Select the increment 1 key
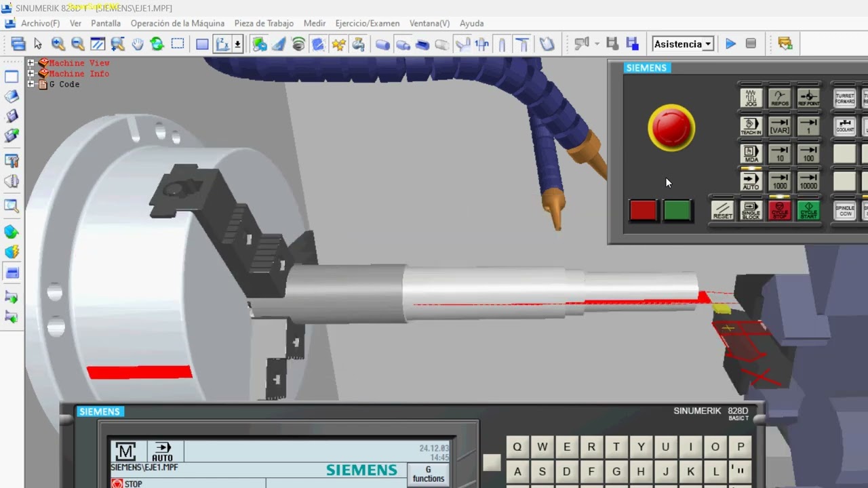Viewport: 868px width, 488px height. point(808,126)
